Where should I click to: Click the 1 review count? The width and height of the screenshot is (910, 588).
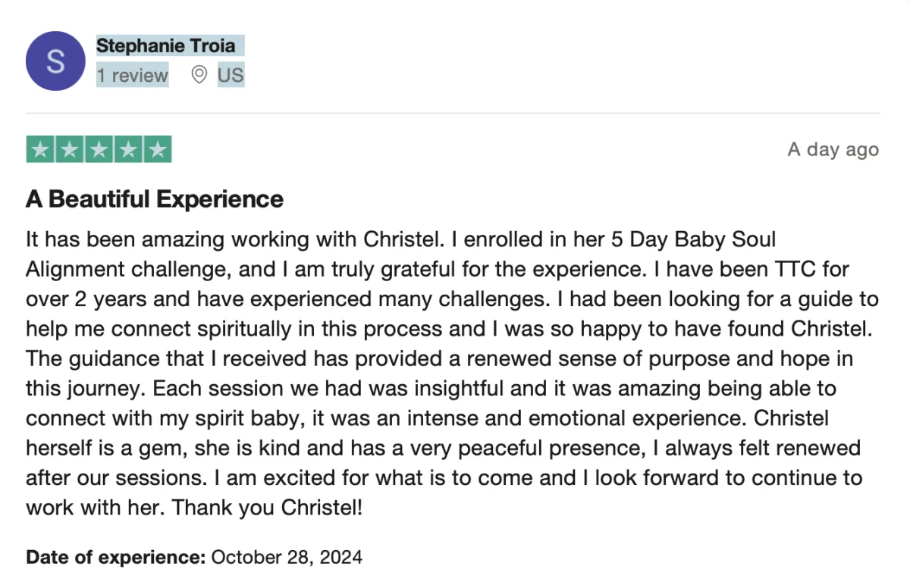coord(132,75)
